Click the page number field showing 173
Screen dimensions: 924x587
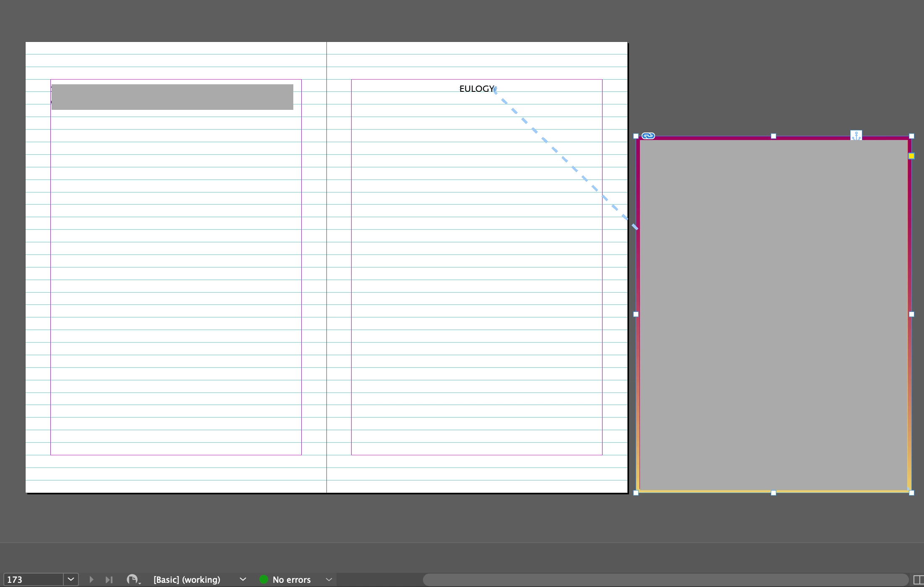(33, 579)
